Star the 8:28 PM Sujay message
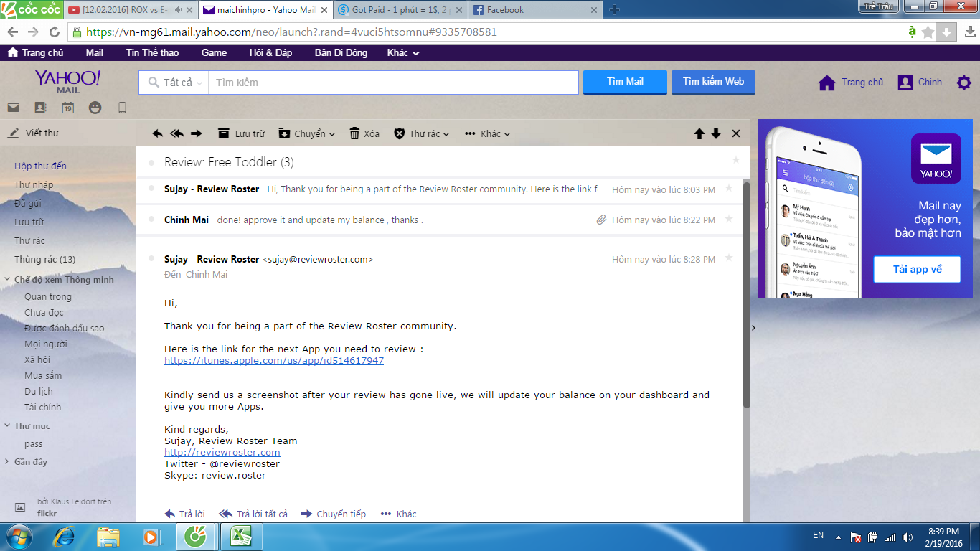The image size is (980, 551). (729, 258)
